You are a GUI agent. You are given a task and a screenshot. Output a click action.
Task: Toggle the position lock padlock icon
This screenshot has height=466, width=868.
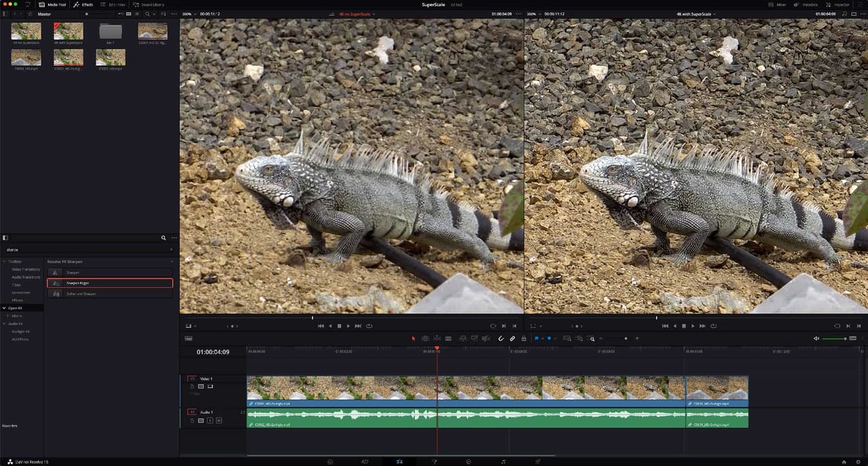524,338
